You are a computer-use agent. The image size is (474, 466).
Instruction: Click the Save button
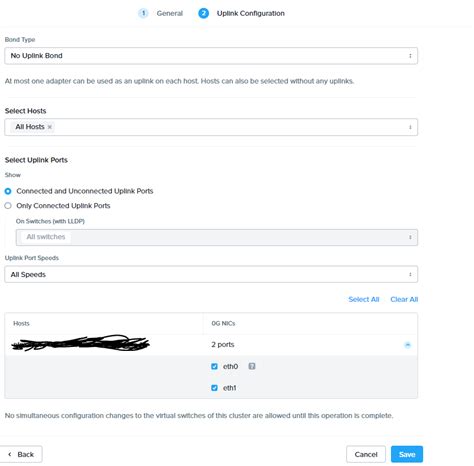coord(407,455)
